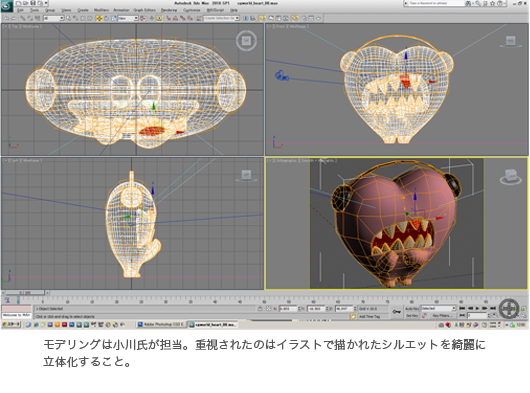The height and width of the screenshot is (393, 530).
Task: Click the Add Time Tag icon
Action: (353, 316)
